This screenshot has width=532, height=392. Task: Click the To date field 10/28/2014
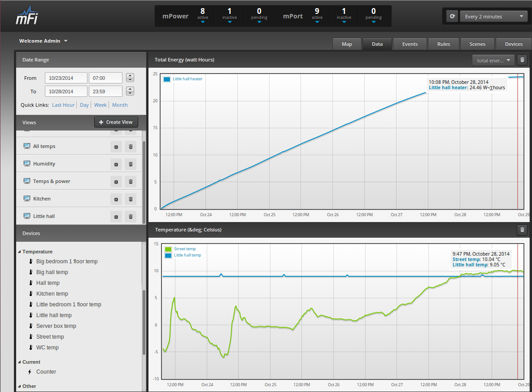point(66,91)
